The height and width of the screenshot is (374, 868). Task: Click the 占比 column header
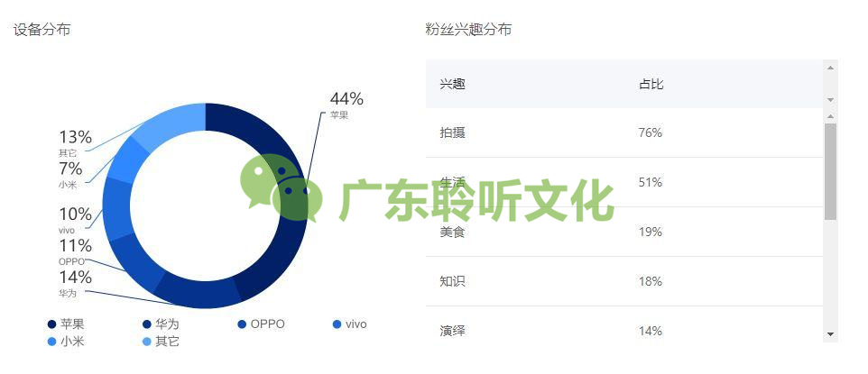pyautogui.click(x=651, y=84)
